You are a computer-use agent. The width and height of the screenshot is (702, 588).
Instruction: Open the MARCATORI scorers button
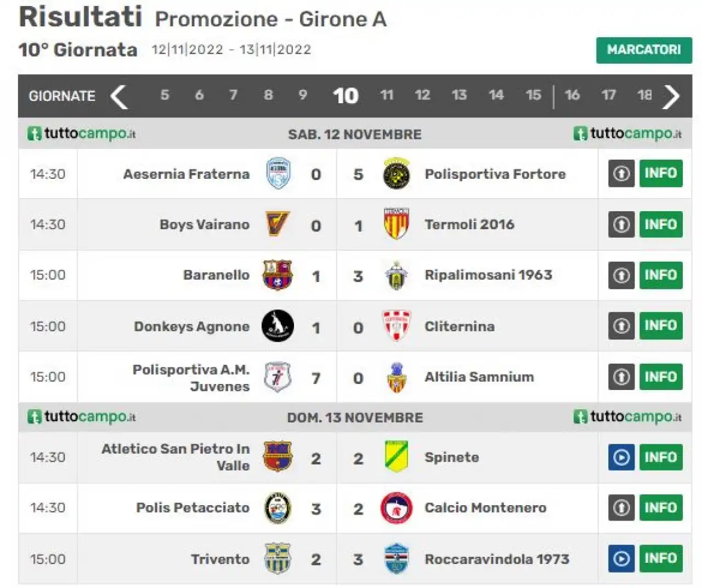tap(644, 50)
